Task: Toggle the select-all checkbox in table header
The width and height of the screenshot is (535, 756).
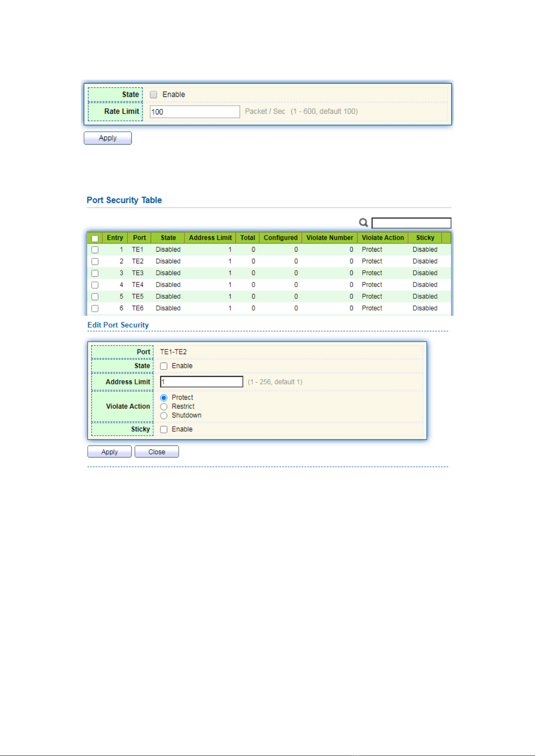Action: point(95,238)
